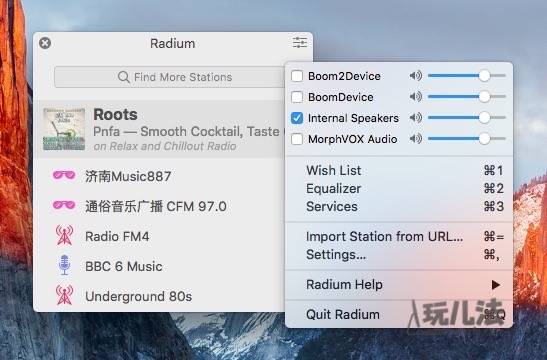Image resolution: width=547 pixels, height=360 pixels.
Task: Click speaker icon for Boom2Device
Action: coord(415,75)
